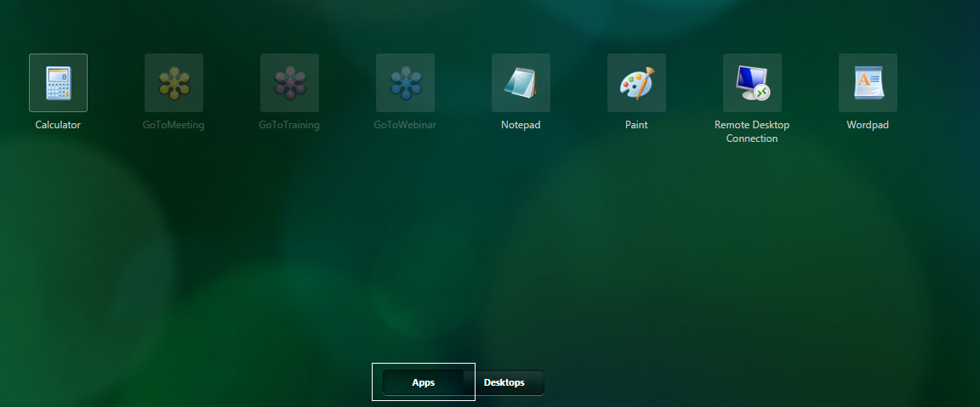The image size is (980, 407).
Task: Click the word "Connection" under Remote Desktop
Action: click(x=752, y=138)
